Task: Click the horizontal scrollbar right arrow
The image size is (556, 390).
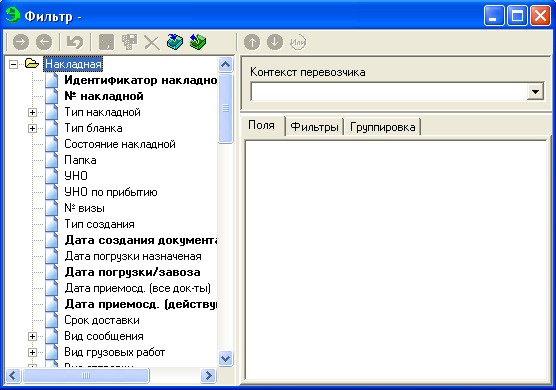Action: pyautogui.click(x=208, y=375)
